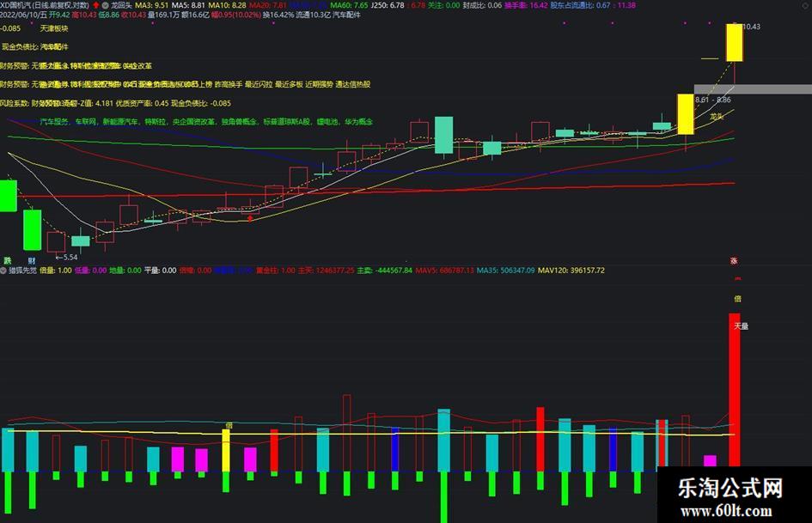Viewport: 812px width, 523px height.
Task: Click the 地量: 0.00 value
Action: pyautogui.click(x=125, y=271)
